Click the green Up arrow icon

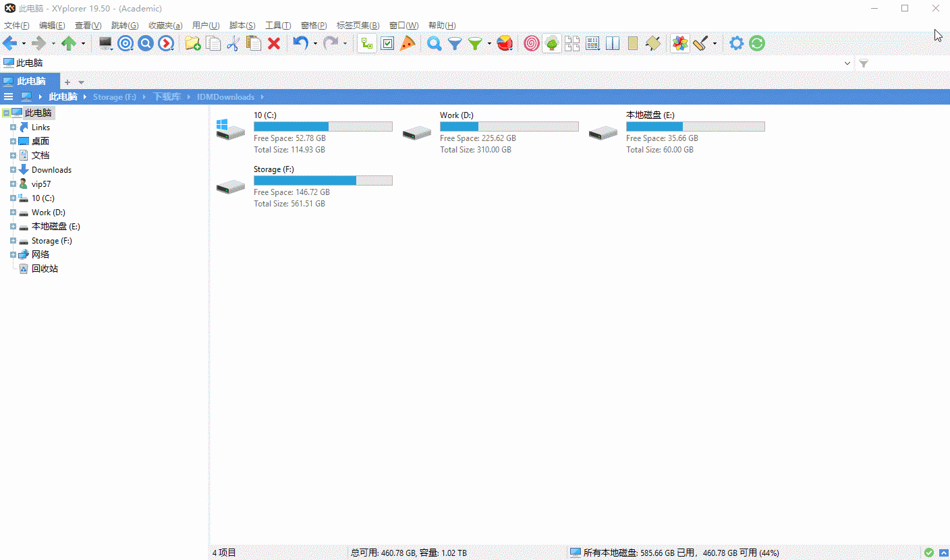point(69,44)
